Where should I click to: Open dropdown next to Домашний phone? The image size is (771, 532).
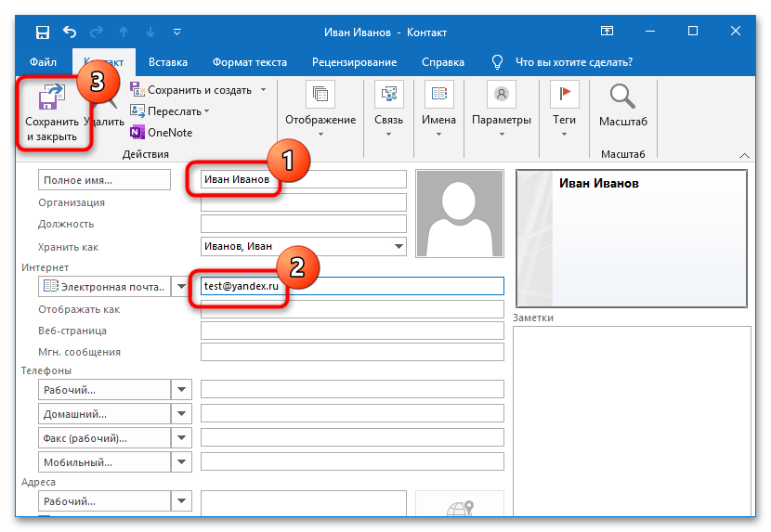coord(181,413)
